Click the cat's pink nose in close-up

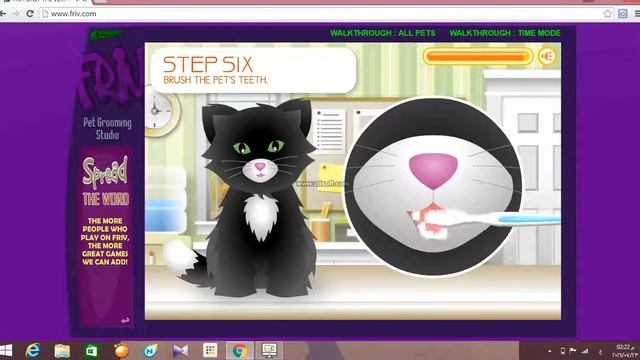(x=433, y=171)
